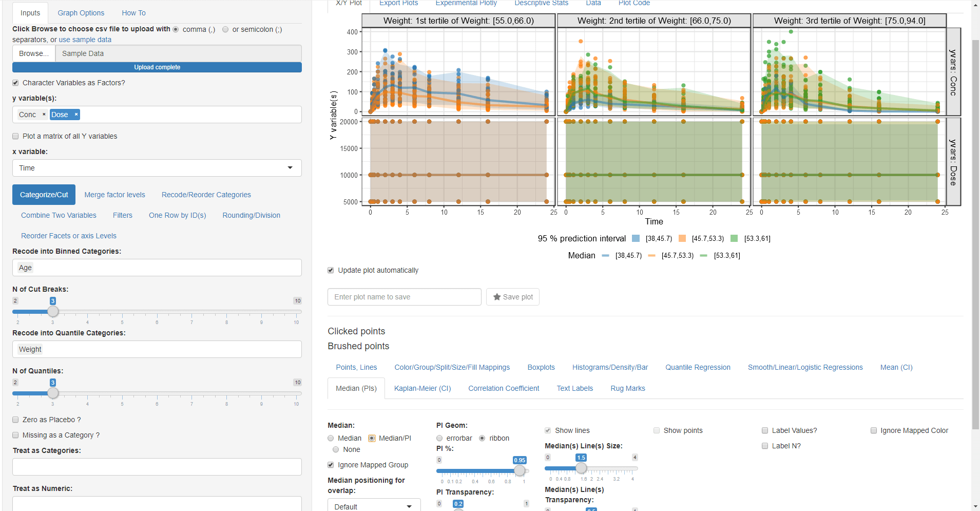Open Smooth/Linear/Logistic Regressions tab
The height and width of the screenshot is (511, 980).
805,367
